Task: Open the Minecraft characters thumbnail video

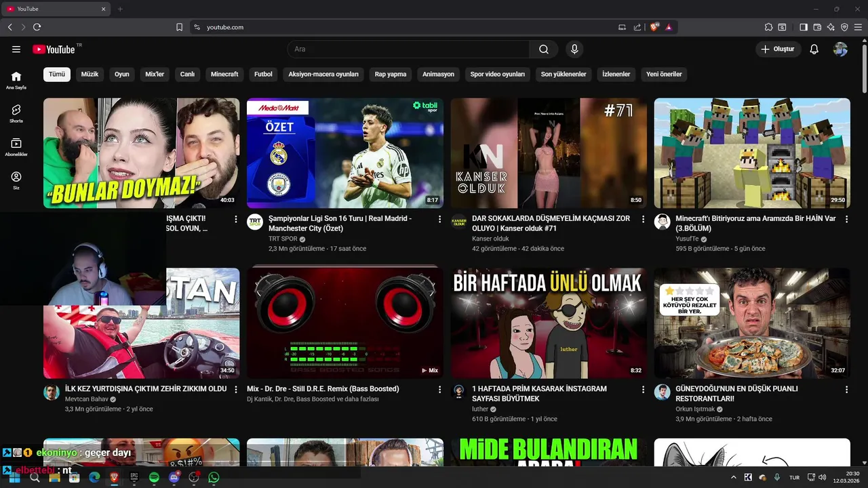Action: [x=752, y=153]
